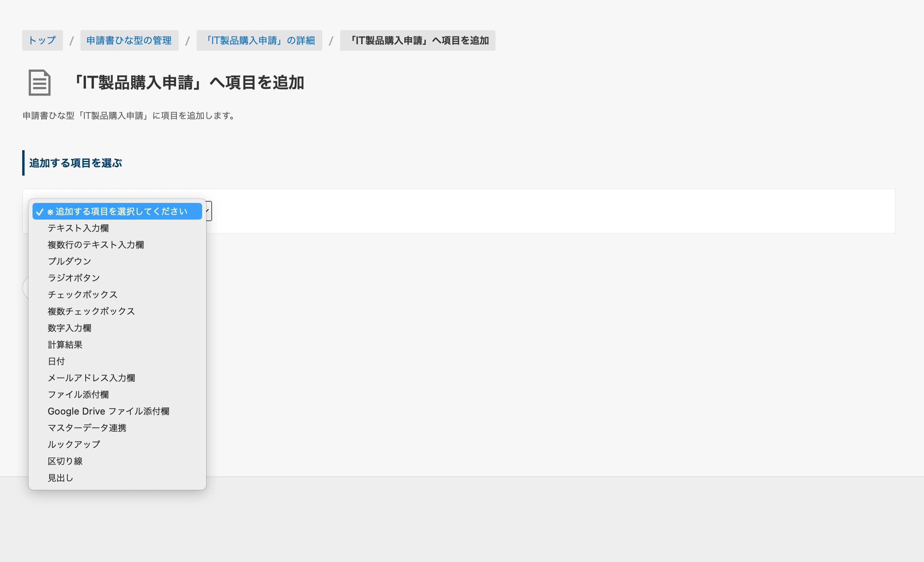The image size is (924, 562).
Task: Choose ルックアップ option
Action: (117, 444)
